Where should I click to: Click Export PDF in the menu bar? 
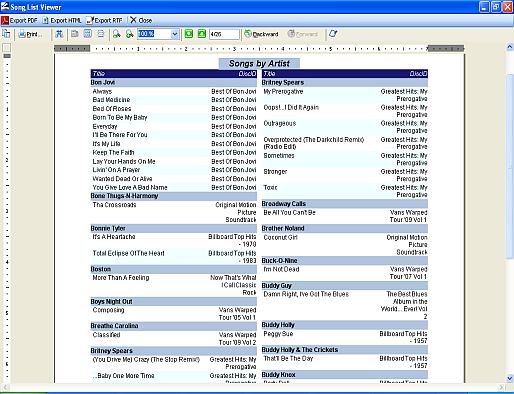(19, 21)
